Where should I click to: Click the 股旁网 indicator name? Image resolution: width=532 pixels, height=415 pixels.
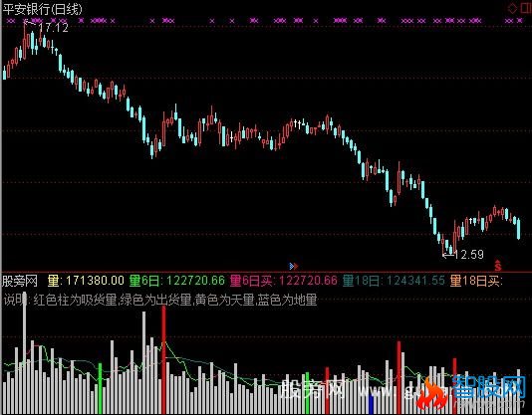click(20, 281)
